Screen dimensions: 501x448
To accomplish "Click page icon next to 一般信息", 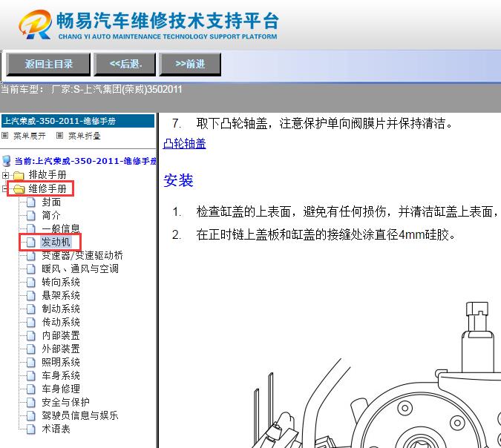I will pyautogui.click(x=31, y=229).
